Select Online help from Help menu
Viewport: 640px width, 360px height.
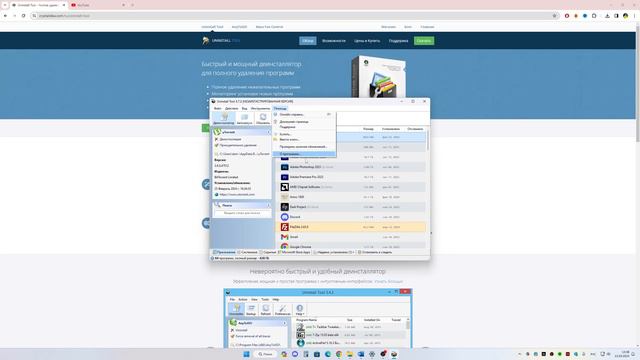304,115
